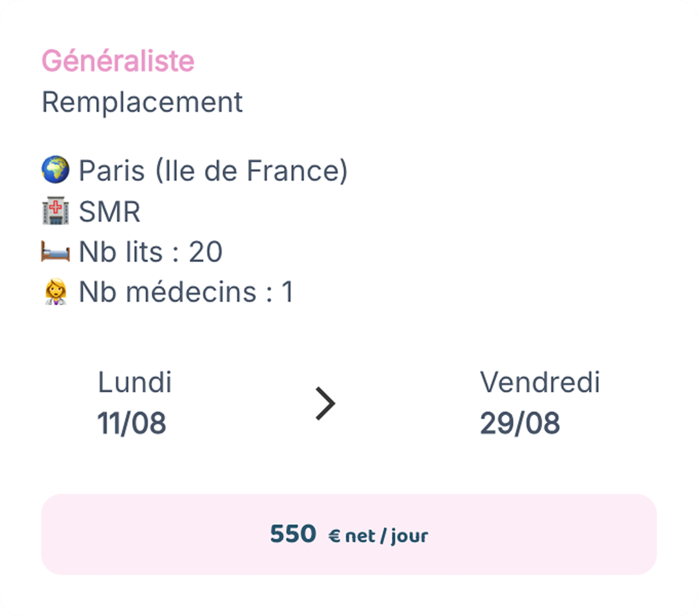This screenshot has width=698, height=616.
Task: Select the Lundi start day label
Action: click(134, 382)
